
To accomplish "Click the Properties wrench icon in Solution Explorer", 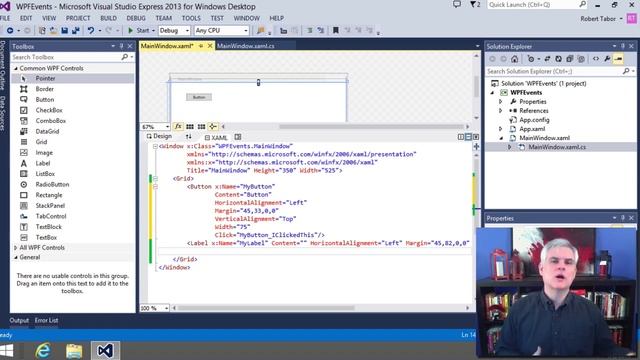I will point(607,59).
